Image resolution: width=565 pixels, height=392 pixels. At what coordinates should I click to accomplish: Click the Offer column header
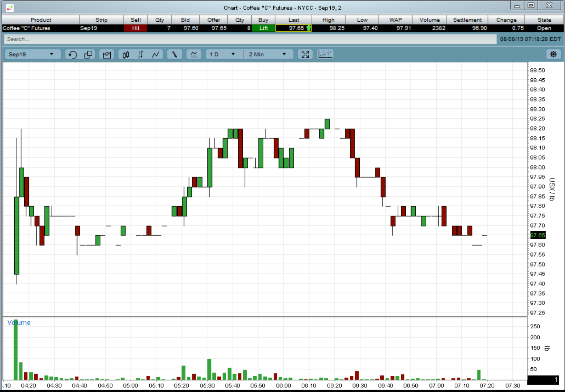(214, 20)
